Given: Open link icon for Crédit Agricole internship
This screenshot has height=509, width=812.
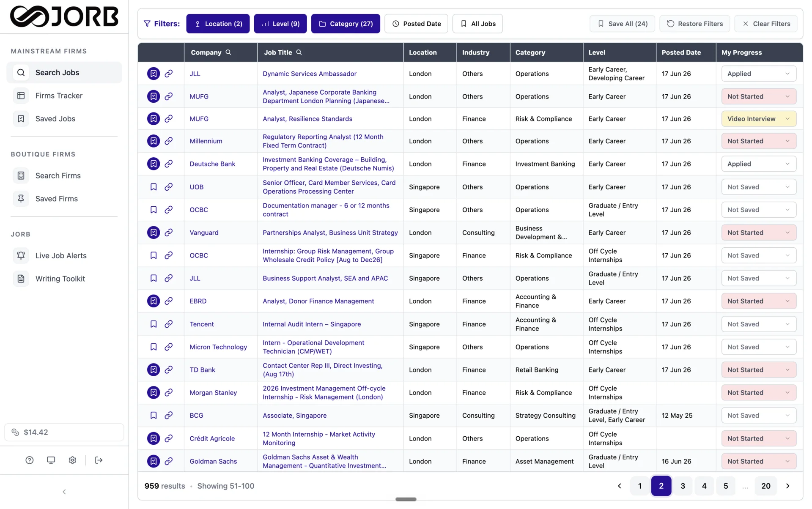Looking at the screenshot, I should [x=169, y=438].
